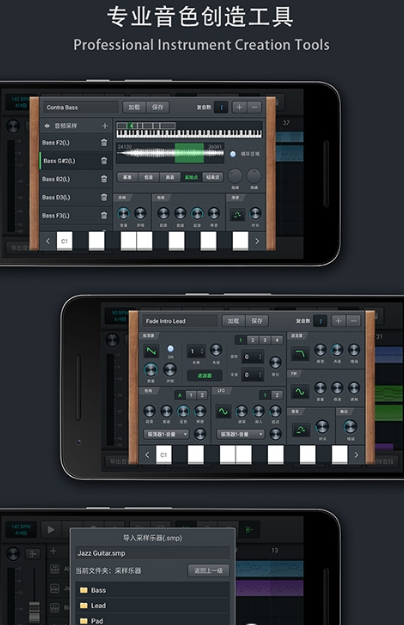Click the Jazz Guitar.smp filename field
Image resolution: width=404 pixels, height=625 pixels.
click(153, 553)
